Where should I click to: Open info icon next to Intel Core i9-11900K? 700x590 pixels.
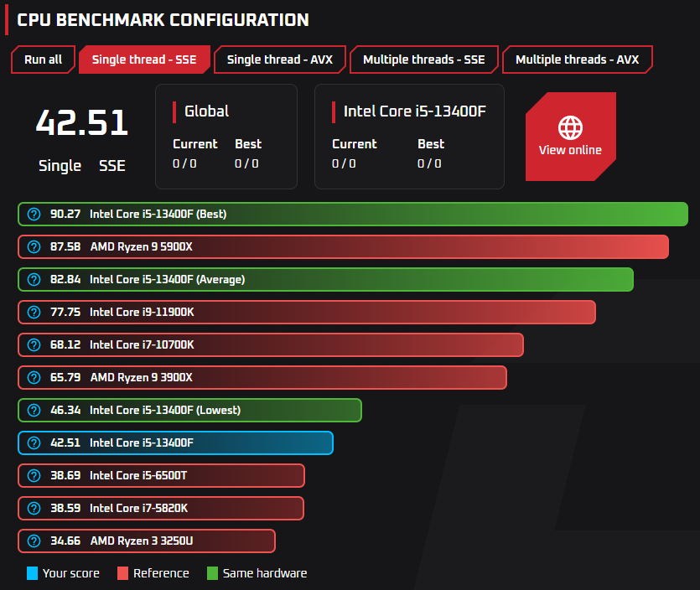pos(34,312)
